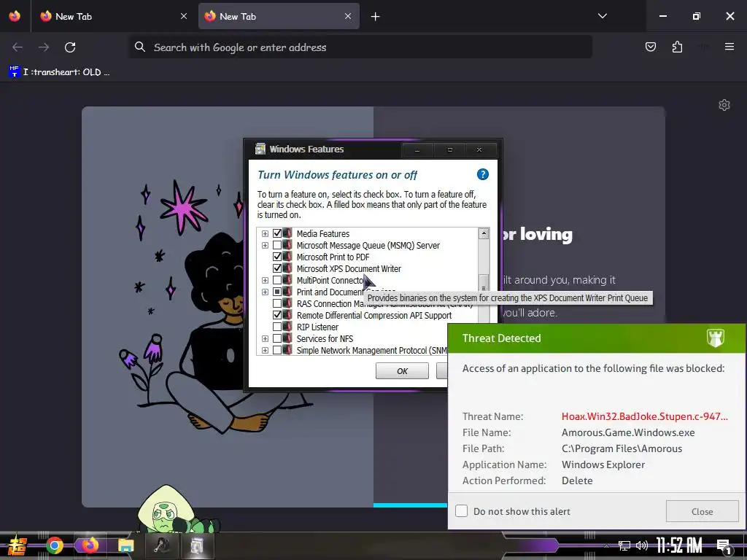Click the Start menu icon on taskbar
This screenshot has height=560, width=747.
(x=17, y=545)
